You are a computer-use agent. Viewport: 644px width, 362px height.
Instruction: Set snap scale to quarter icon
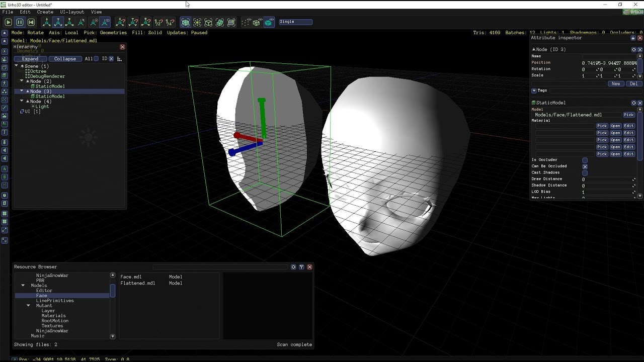170,22
